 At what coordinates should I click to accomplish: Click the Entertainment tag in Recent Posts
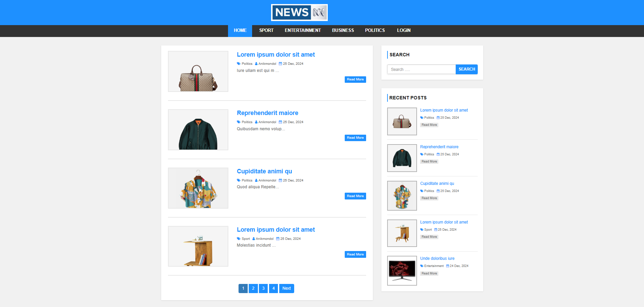(434, 266)
